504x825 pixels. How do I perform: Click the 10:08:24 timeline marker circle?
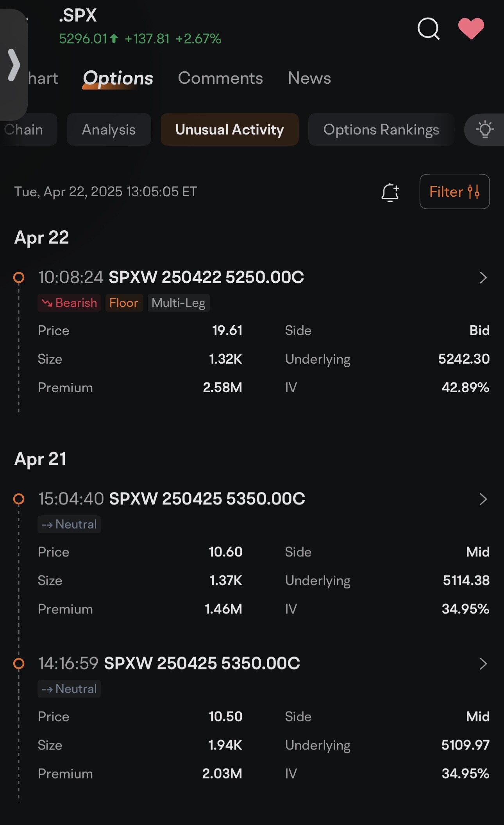pos(19,278)
